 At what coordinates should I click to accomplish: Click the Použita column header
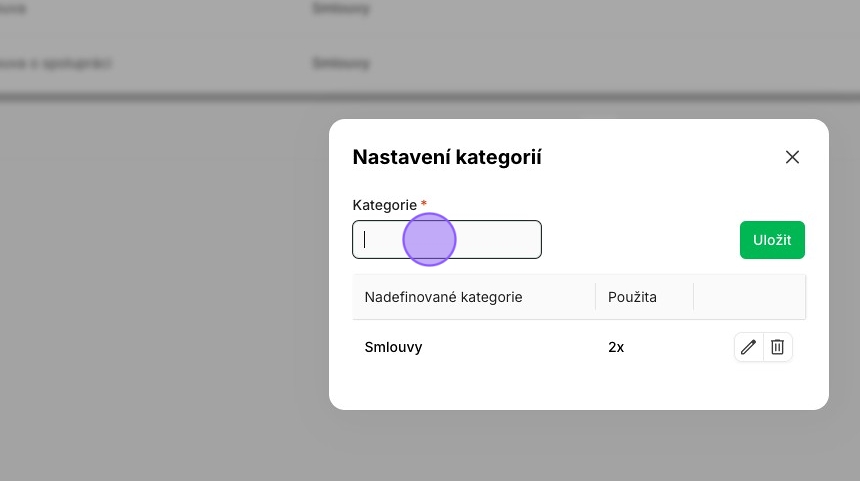pyautogui.click(x=633, y=297)
